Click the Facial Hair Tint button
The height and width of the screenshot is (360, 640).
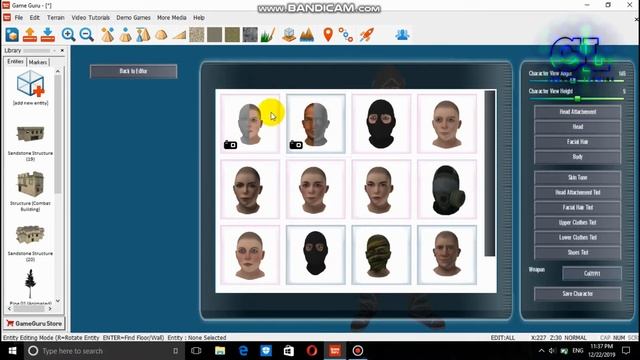tap(578, 207)
